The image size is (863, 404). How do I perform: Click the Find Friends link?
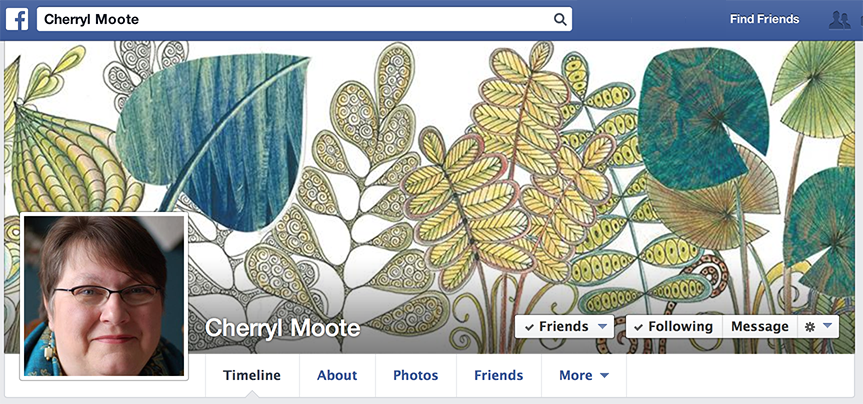[x=764, y=19]
